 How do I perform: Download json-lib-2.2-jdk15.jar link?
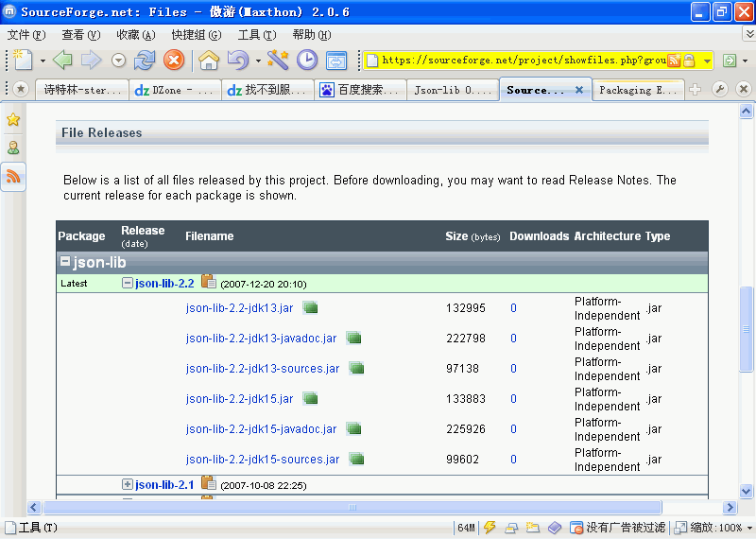coord(239,399)
